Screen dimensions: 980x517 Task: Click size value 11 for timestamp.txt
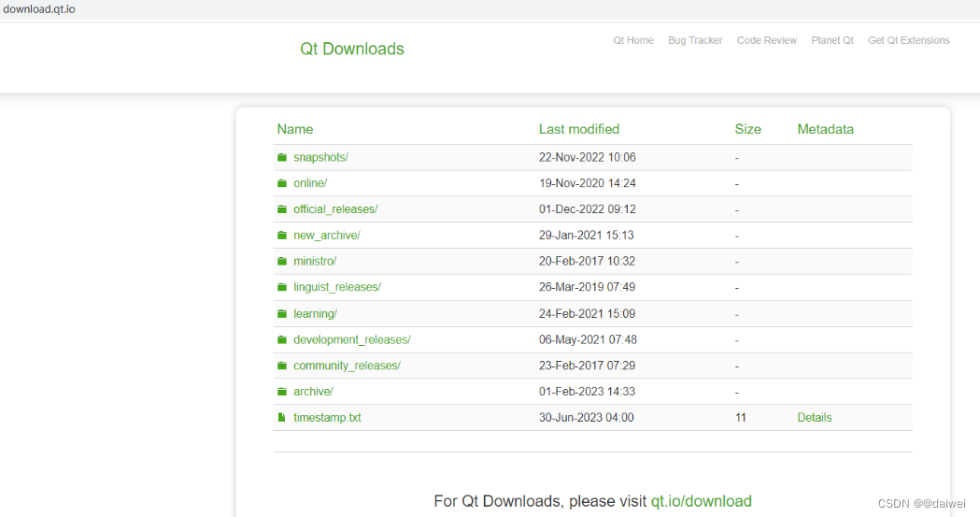pyautogui.click(x=741, y=418)
